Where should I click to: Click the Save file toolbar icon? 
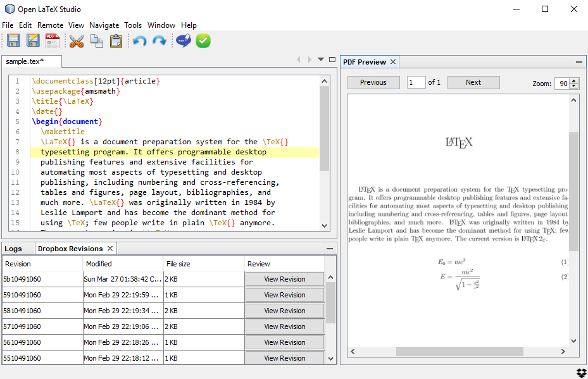click(x=13, y=40)
